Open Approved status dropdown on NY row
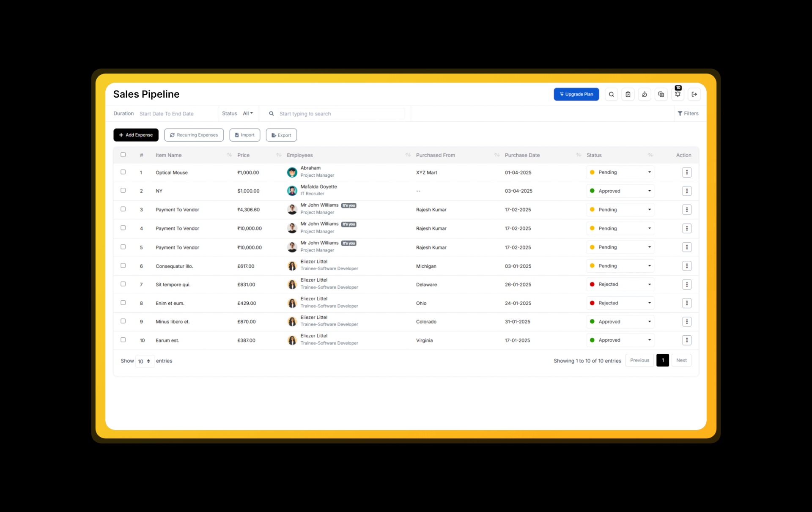Viewport: 812px width, 512px height. point(620,191)
